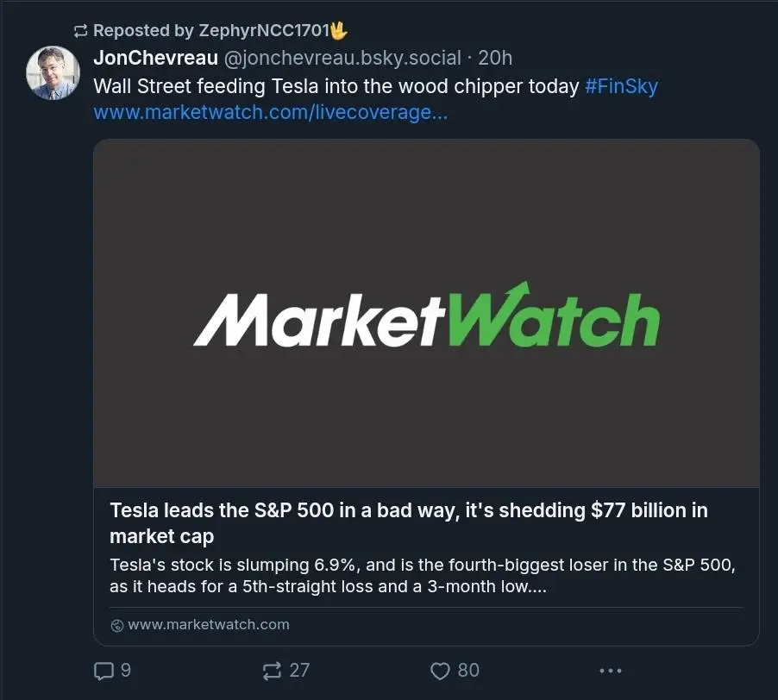Repost this post using the arrows icon
778x700 pixels.
(272, 671)
